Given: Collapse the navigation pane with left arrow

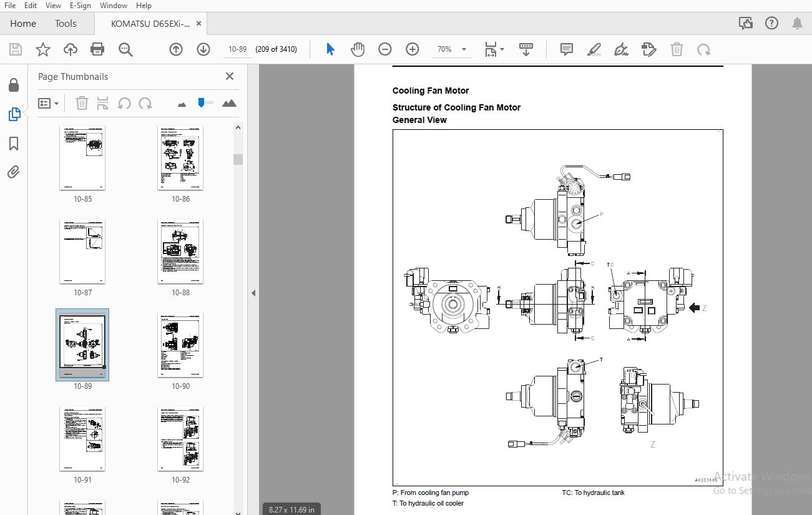Looking at the screenshot, I should 253,293.
